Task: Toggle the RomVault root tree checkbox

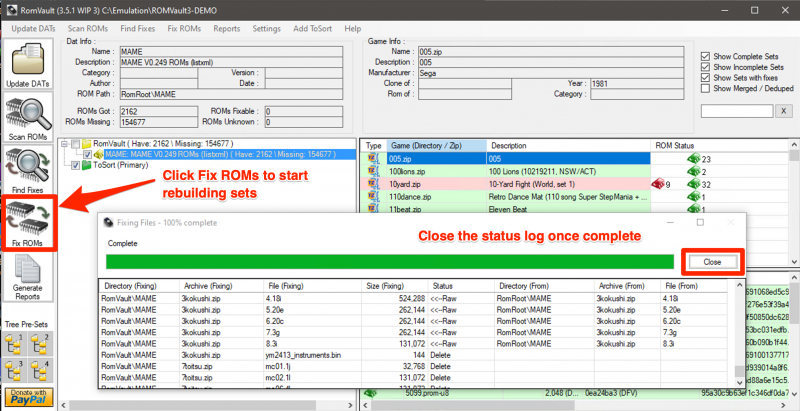Action: (x=76, y=144)
